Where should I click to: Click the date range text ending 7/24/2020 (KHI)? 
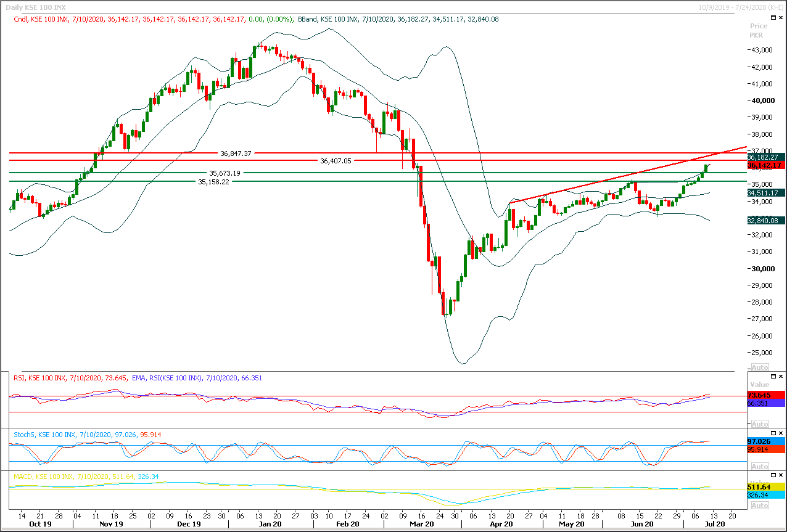click(x=741, y=7)
